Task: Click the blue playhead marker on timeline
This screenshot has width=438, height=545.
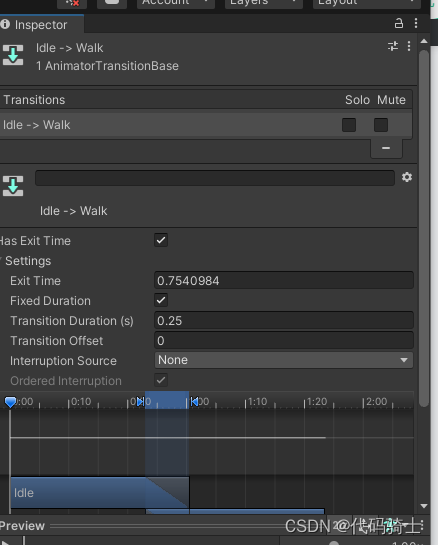Action: point(10,402)
